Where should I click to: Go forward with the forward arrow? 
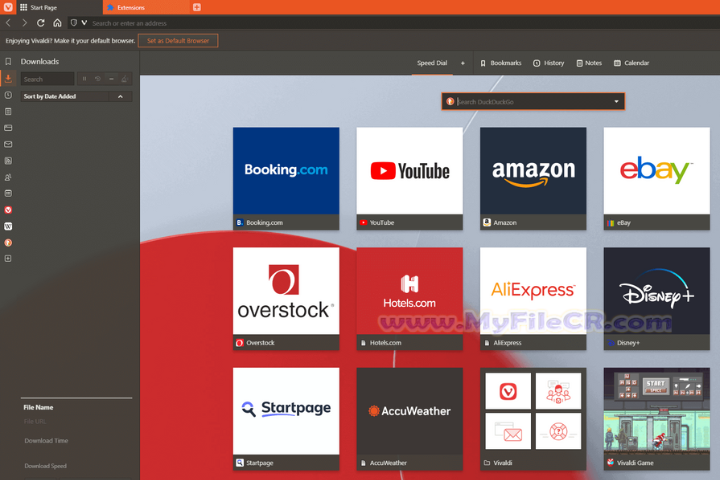pos(24,23)
